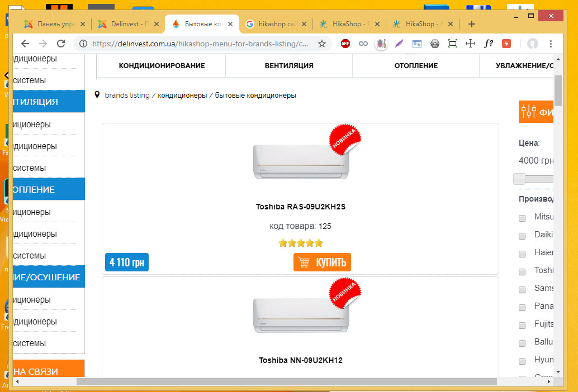
Task: Check the Ballu manufacturer checkbox
Action: coord(522,343)
